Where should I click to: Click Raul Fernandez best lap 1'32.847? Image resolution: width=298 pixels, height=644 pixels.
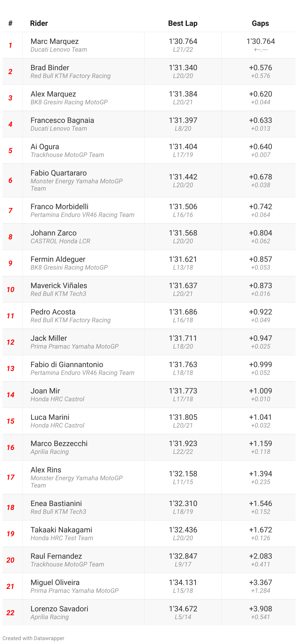(x=183, y=556)
